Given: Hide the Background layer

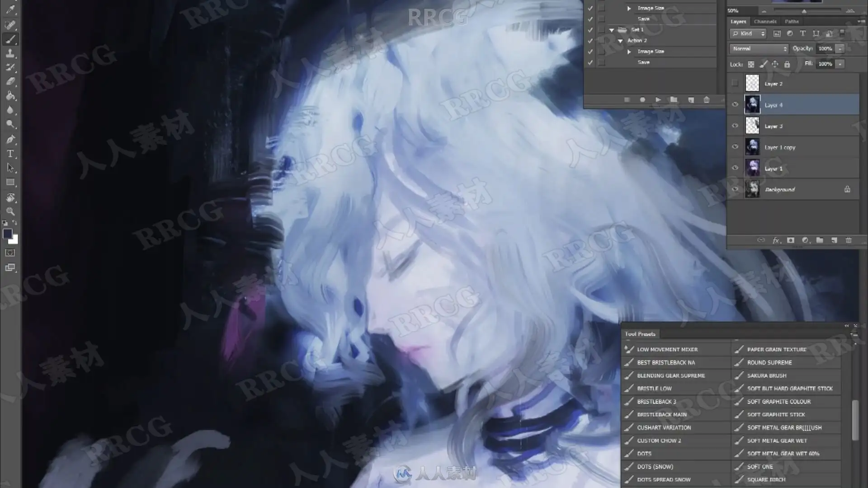Looking at the screenshot, I should pos(735,189).
